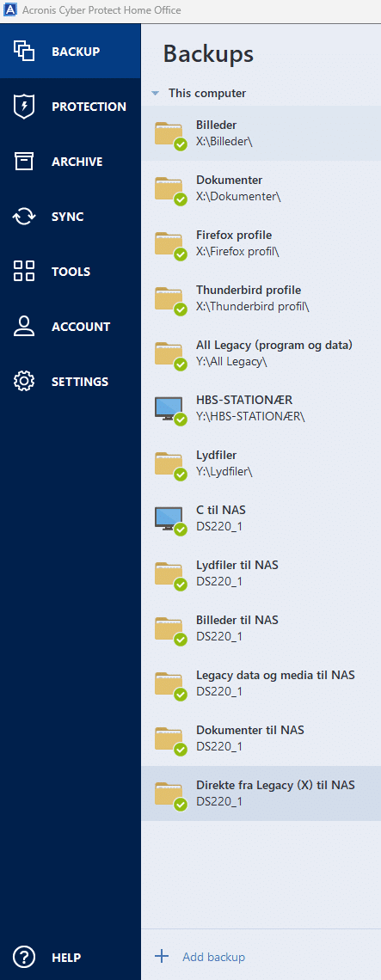Select the BACKUP label in the sidebar
Viewport: 381px width, 980px height.
pyautogui.click(x=76, y=52)
